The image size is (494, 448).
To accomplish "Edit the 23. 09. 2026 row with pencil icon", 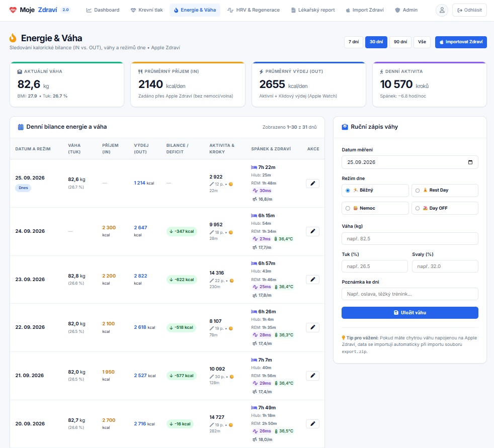I will pyautogui.click(x=312, y=280).
